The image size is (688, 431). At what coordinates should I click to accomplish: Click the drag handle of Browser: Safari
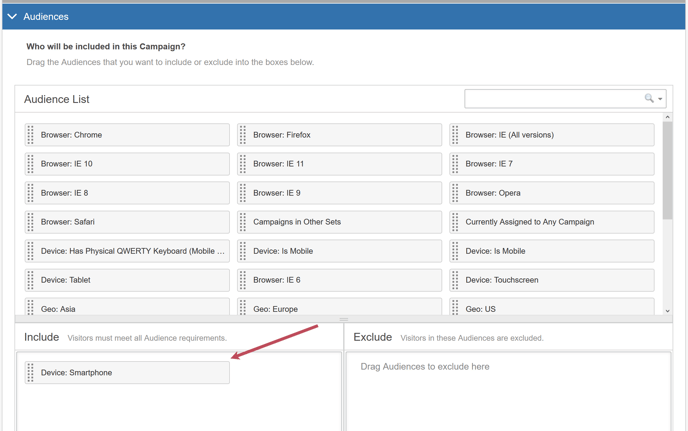[30, 222]
